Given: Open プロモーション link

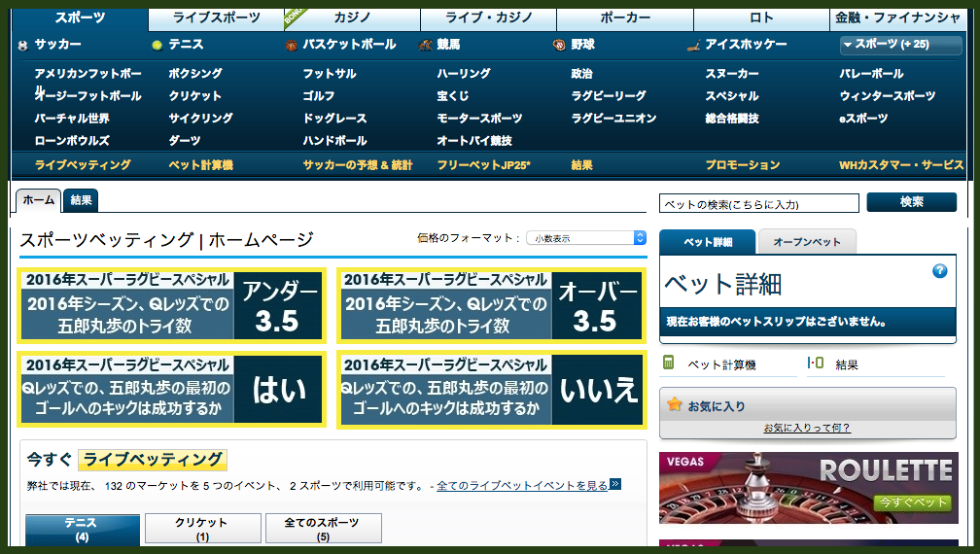Looking at the screenshot, I should point(743,165).
